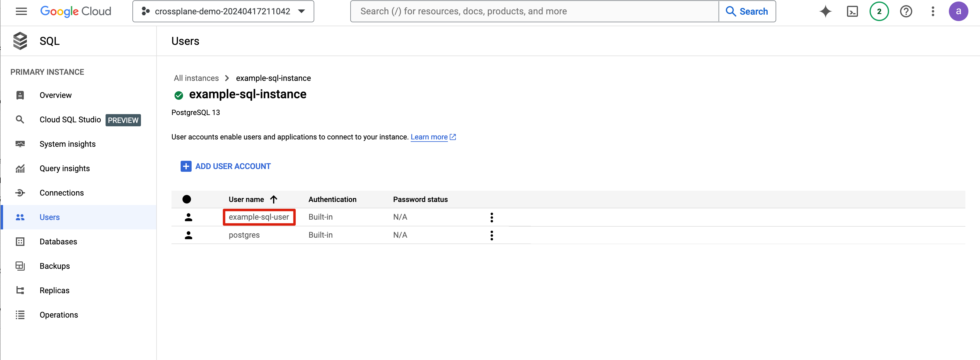Viewport: 980px width, 360px height.
Task: Click the SQL product stack icon
Action: pyautogui.click(x=20, y=41)
